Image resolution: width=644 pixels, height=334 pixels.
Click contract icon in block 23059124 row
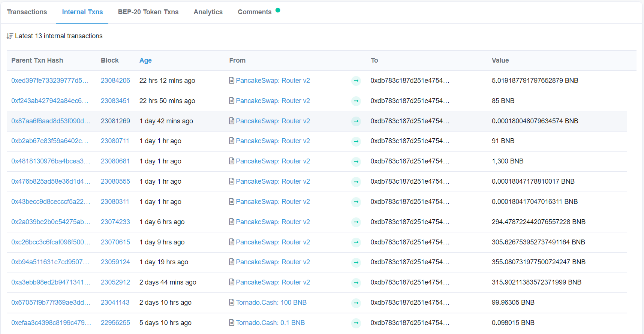coord(232,262)
